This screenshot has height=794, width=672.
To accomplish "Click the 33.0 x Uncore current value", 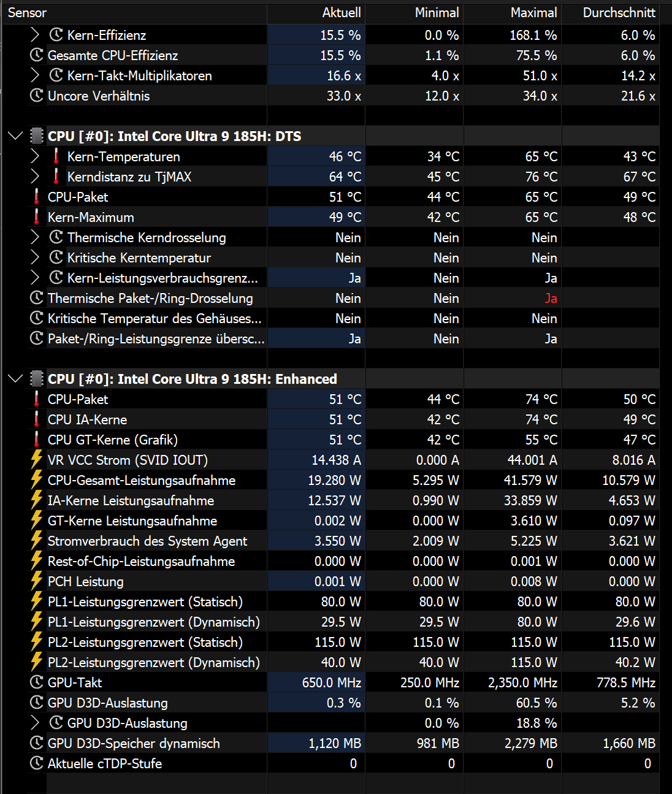I will (344, 96).
